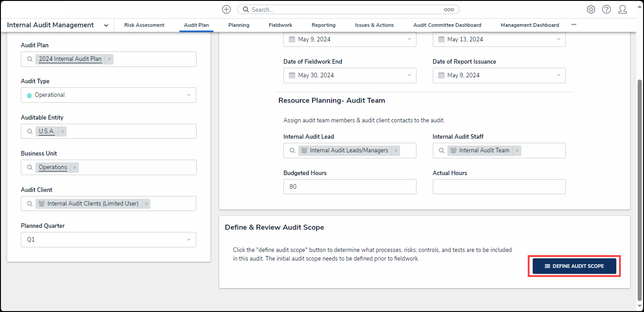
Task: Open the help question mark icon
Action: pos(606,10)
